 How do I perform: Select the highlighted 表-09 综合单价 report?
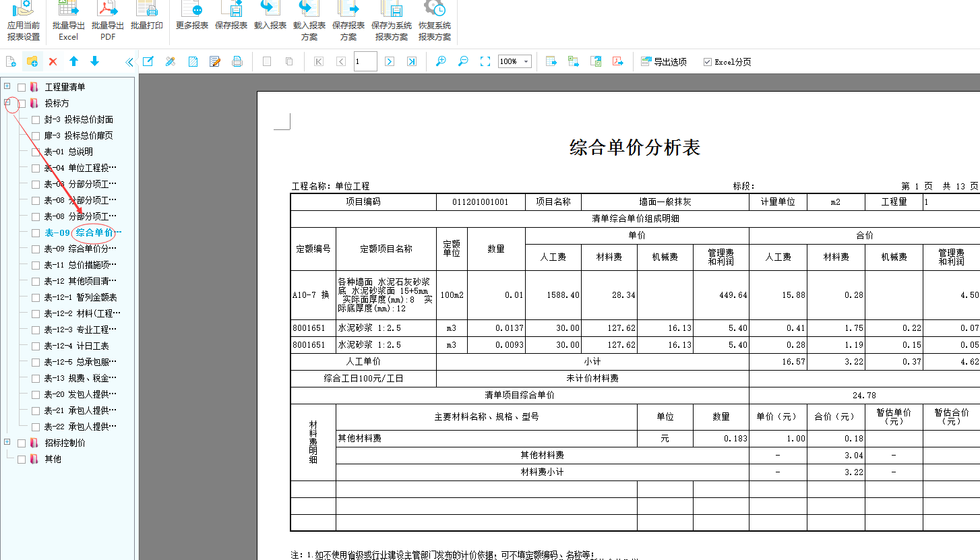click(83, 232)
